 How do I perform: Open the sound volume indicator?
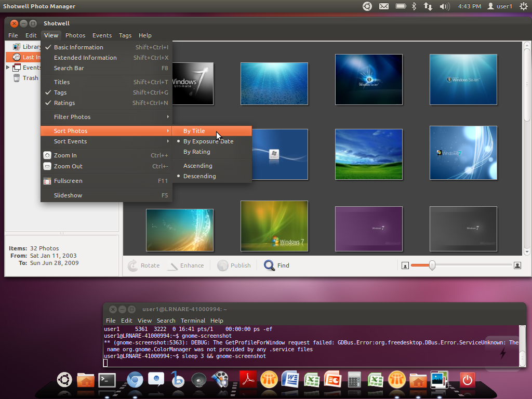point(445,6)
